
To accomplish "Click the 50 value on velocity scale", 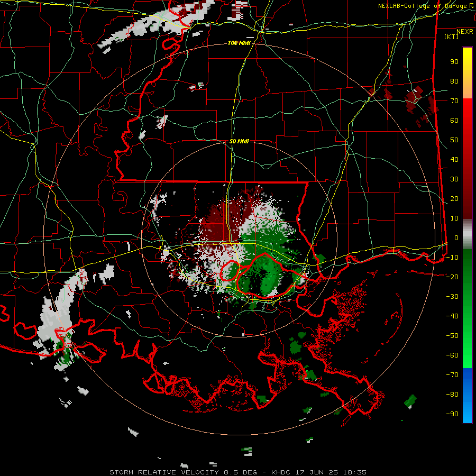I will click(x=454, y=140).
